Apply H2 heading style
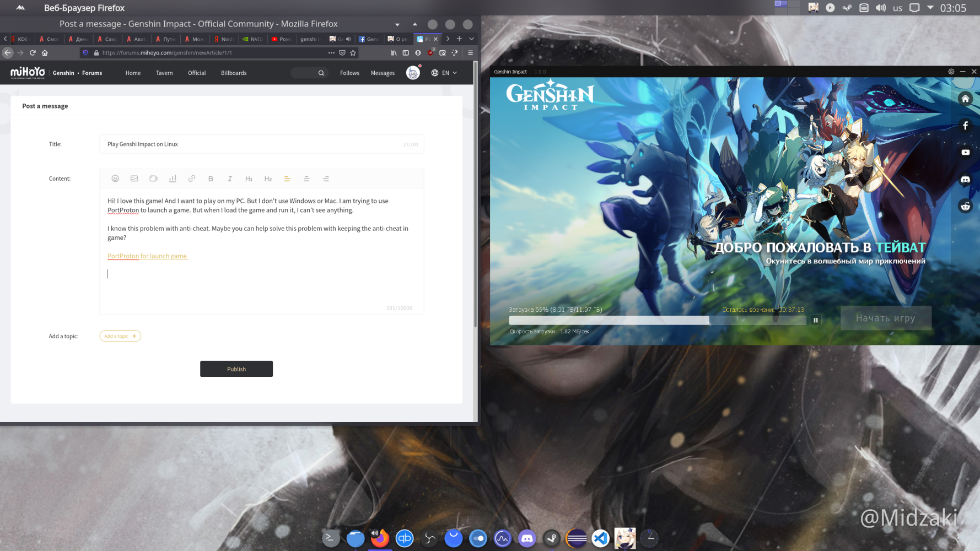This screenshot has height=551, width=980. click(268, 179)
